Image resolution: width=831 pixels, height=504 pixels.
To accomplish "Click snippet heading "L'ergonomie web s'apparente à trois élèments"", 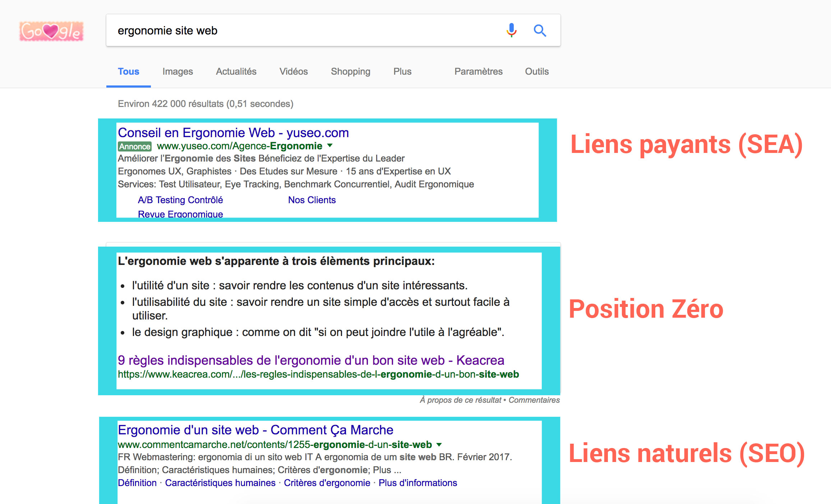I will (276, 261).
